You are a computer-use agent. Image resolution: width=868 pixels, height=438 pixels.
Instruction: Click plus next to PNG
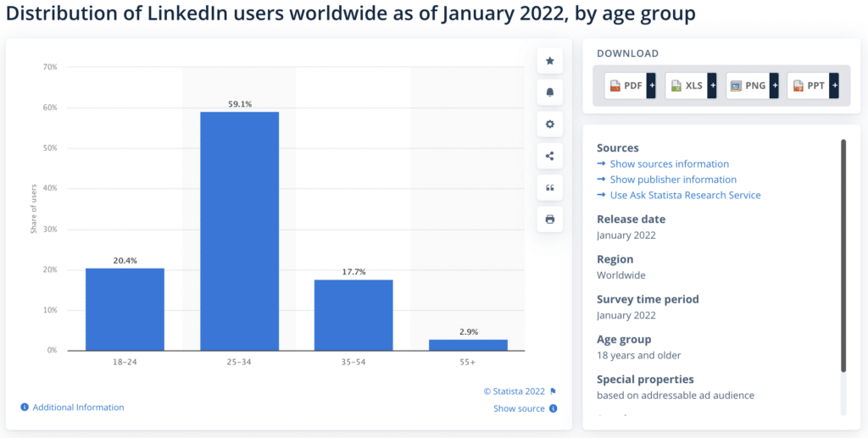[775, 86]
